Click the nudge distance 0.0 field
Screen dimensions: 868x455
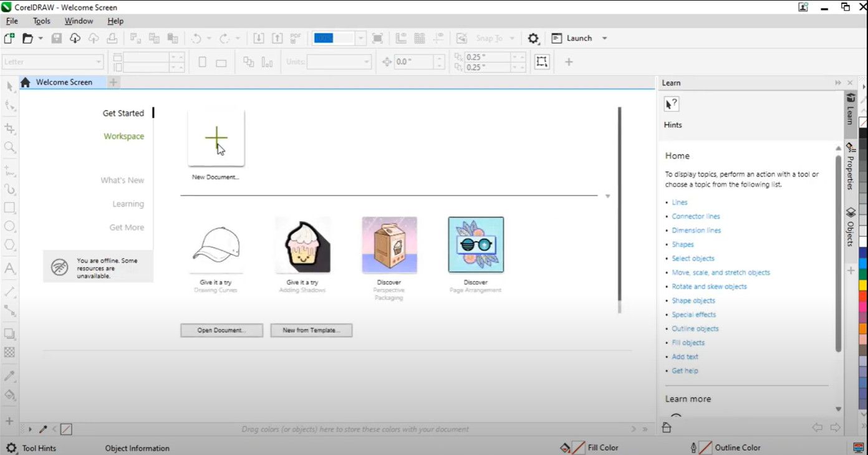(x=414, y=62)
